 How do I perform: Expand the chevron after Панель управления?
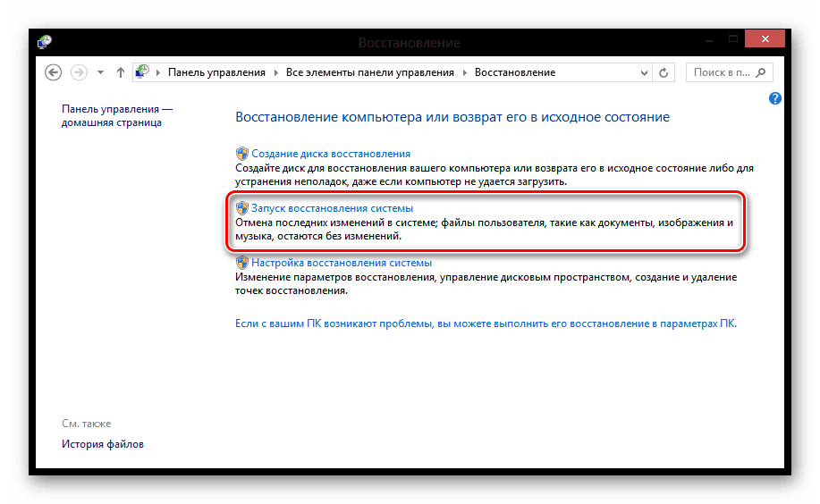click(x=276, y=72)
